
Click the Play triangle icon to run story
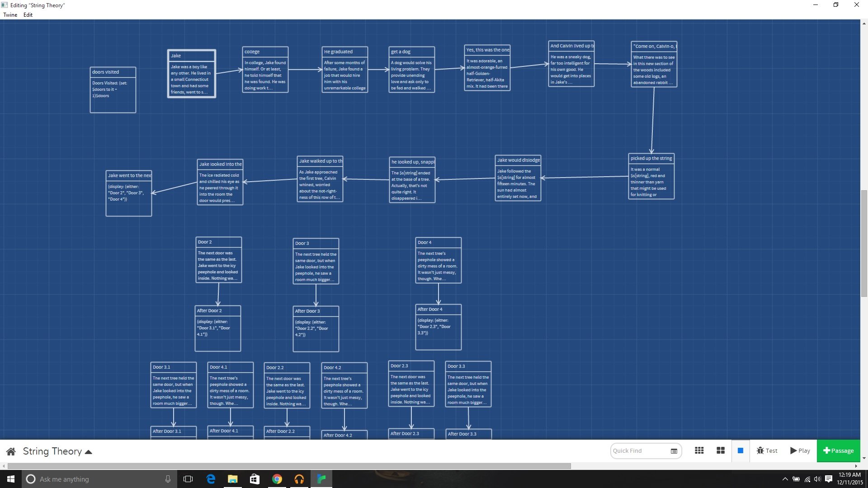[794, 450]
